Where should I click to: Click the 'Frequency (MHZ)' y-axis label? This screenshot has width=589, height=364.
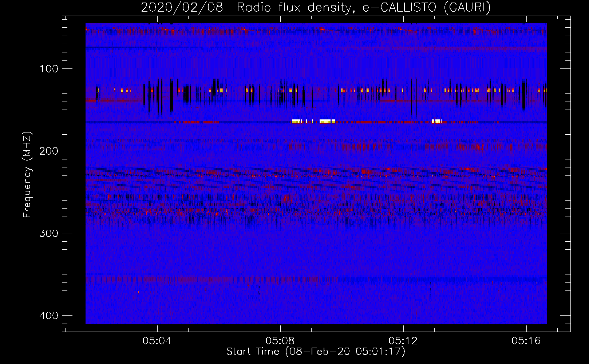pos(27,175)
